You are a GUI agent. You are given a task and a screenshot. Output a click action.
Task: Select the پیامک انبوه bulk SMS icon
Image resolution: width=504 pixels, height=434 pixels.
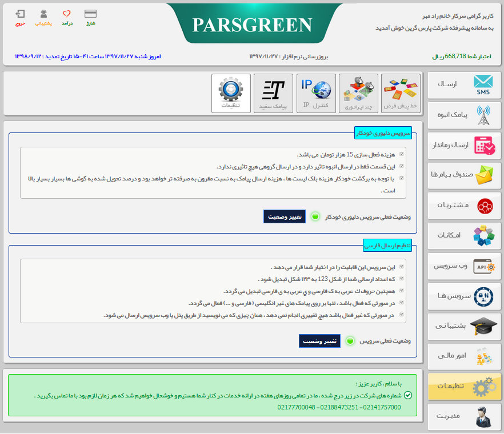(x=464, y=115)
